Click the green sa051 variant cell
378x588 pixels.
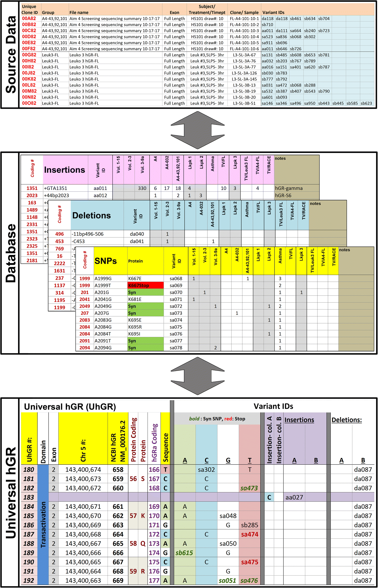pos(228,580)
